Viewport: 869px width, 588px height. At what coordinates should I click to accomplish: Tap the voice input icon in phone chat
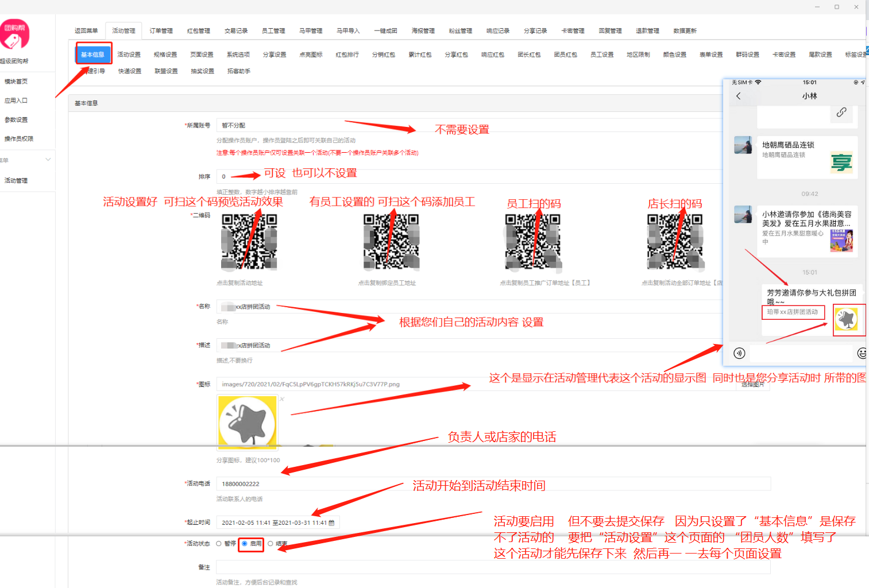click(739, 353)
